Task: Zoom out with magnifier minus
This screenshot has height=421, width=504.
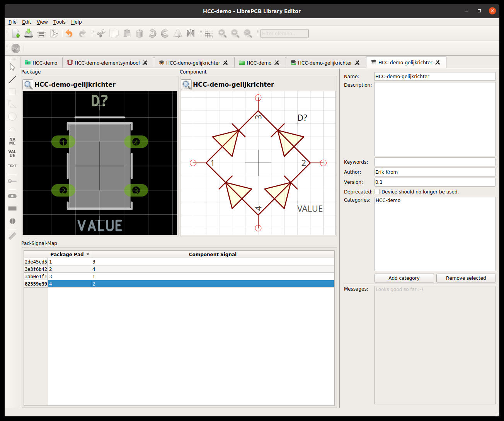Action: pos(235,33)
